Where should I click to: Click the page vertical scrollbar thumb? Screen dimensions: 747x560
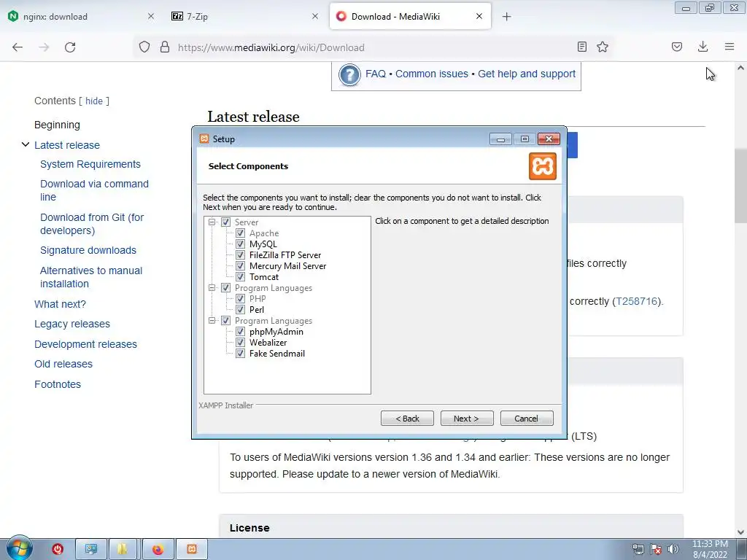point(740,184)
